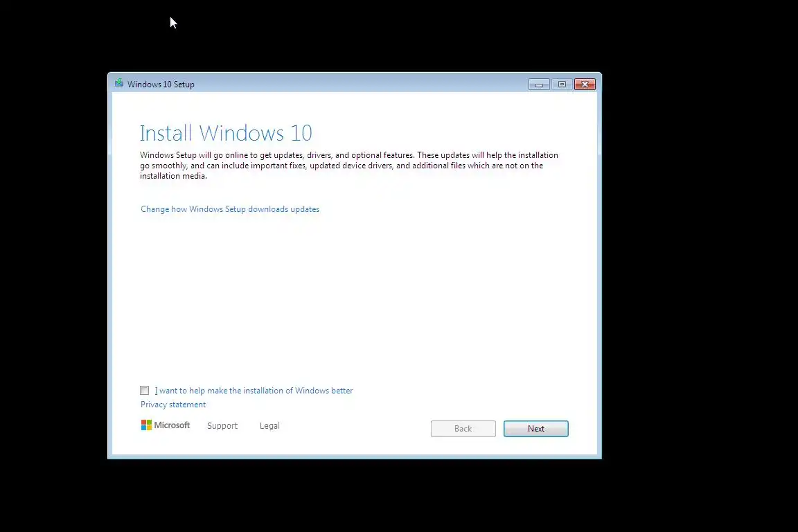This screenshot has width=798, height=532.
Task: Click the Windows 10 Setup title bar icon
Action: click(x=118, y=83)
